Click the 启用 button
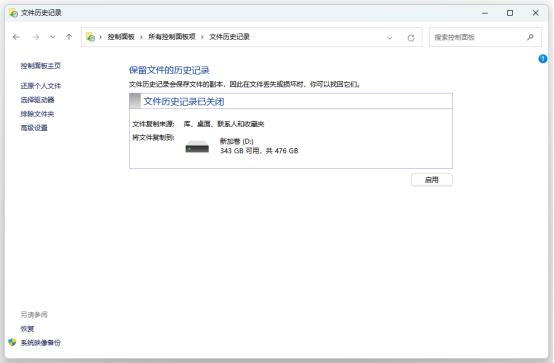 click(432, 180)
